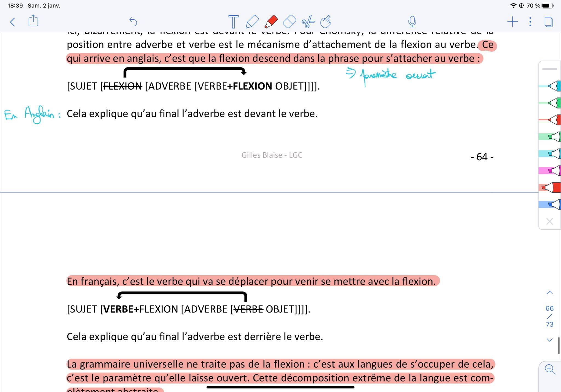Click the vertical scrollbar thumb
Image resolution: width=561 pixels, height=392 pixels.
(559, 346)
